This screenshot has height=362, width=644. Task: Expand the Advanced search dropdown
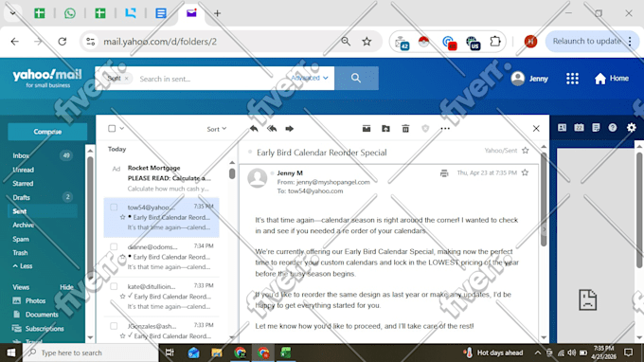tap(310, 78)
